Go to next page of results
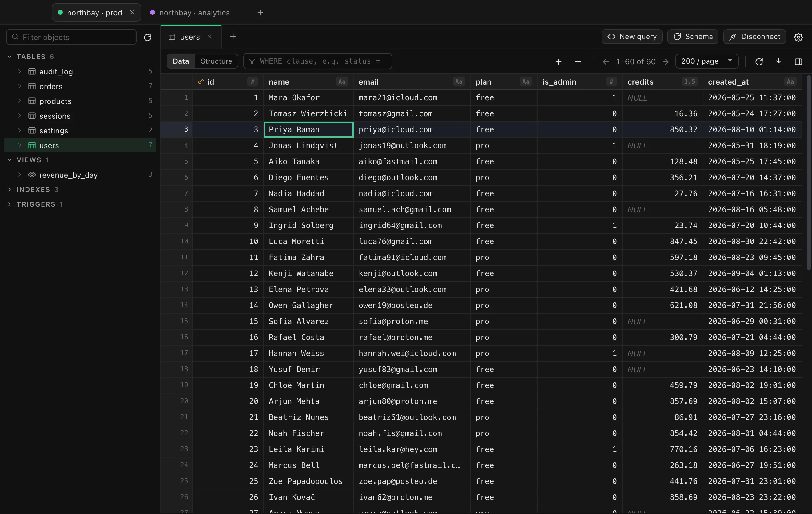Image resolution: width=812 pixels, height=514 pixels. coord(665,62)
